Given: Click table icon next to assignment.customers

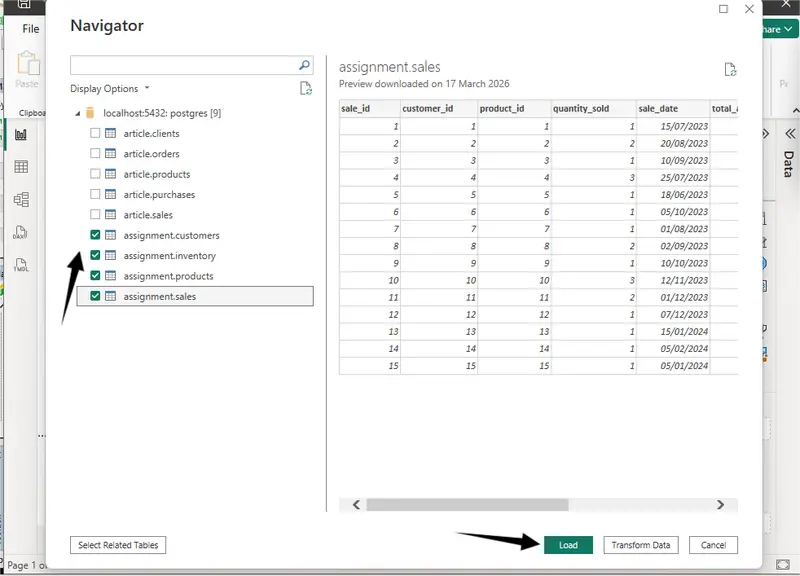Looking at the screenshot, I should [x=110, y=235].
